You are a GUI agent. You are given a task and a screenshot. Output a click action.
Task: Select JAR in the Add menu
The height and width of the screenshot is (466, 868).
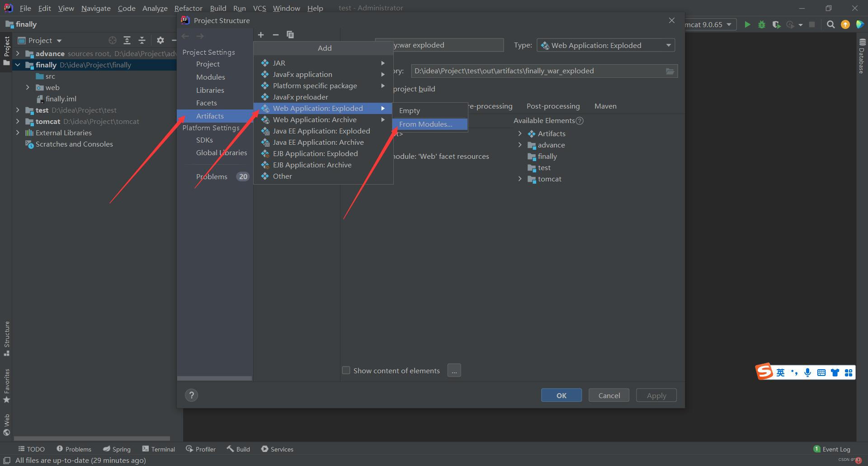[x=323, y=63]
